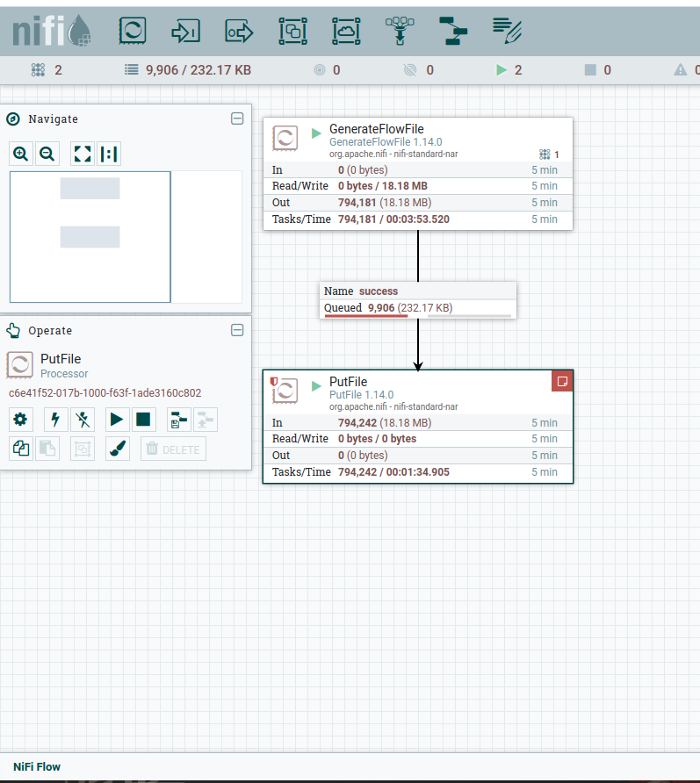Select the Funnel toolbar icon
The height and width of the screenshot is (783, 700).
click(400, 31)
